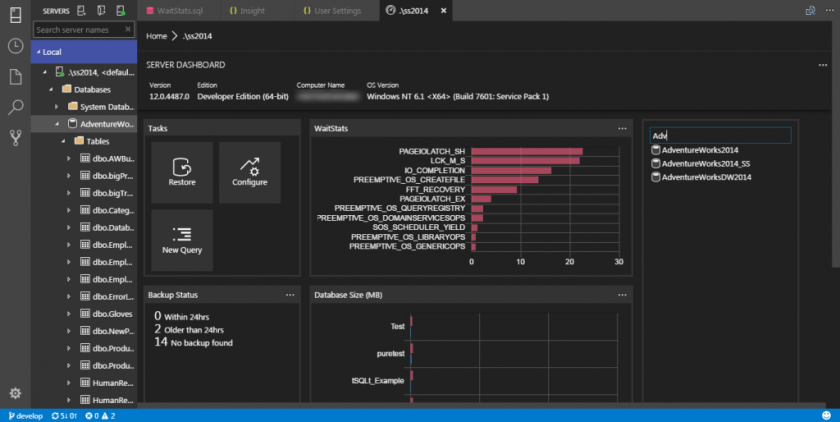Image resolution: width=840 pixels, height=422 pixels.
Task: Click .\ss2014 in the breadcrumb
Action: pos(197,36)
